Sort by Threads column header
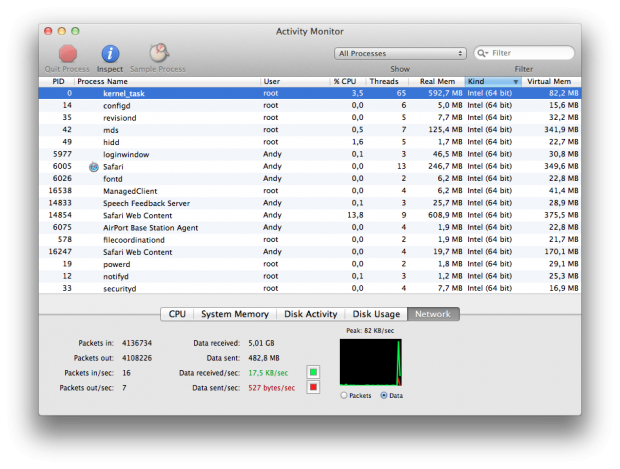The height and width of the screenshot is (469, 620). coord(387,81)
